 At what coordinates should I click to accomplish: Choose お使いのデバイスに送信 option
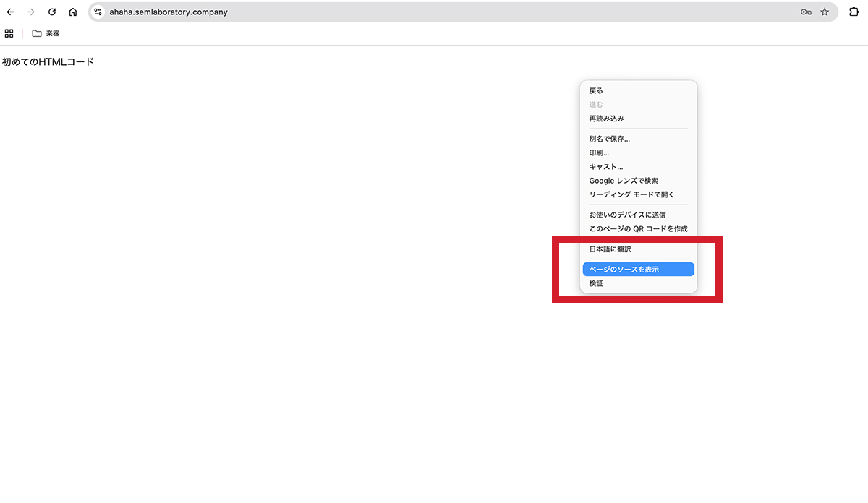(x=627, y=215)
